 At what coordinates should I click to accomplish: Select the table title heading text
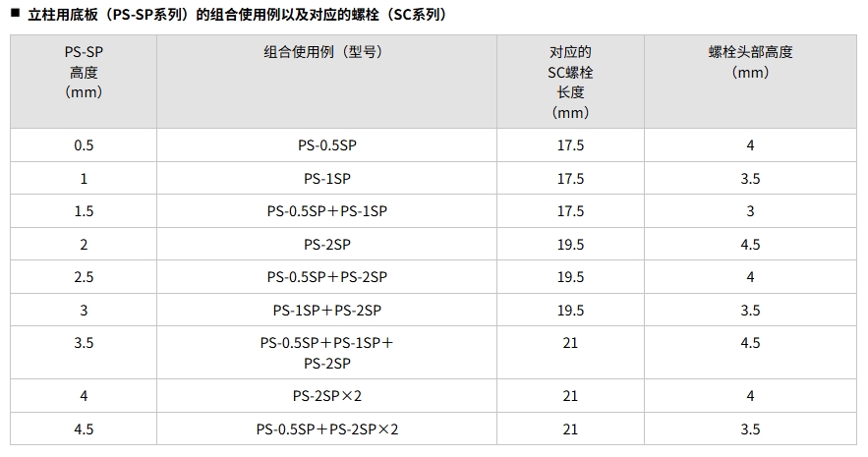237,14
